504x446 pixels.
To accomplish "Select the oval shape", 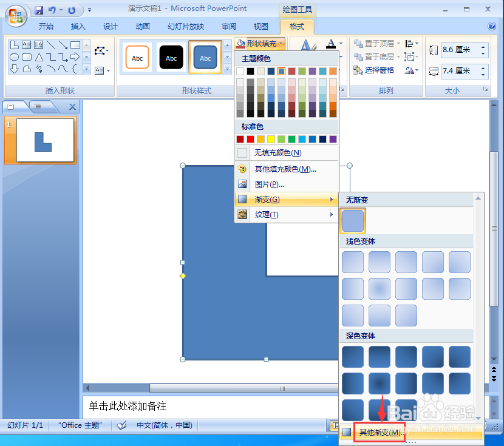I will click(x=14, y=57).
